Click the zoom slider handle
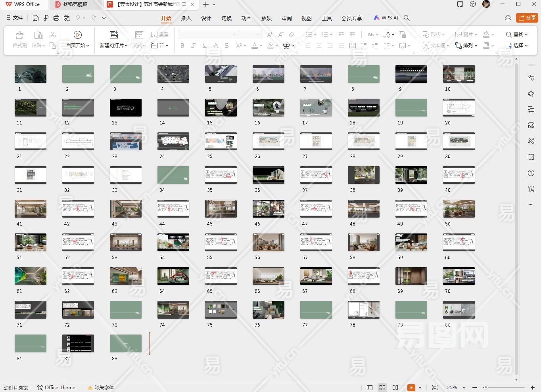Screen dimensions: 541x392 click(x=485, y=388)
